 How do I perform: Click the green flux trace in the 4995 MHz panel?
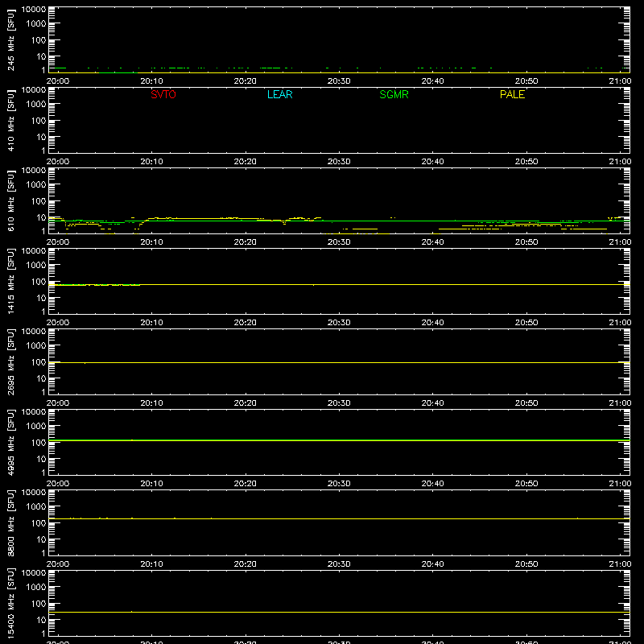[339, 440]
